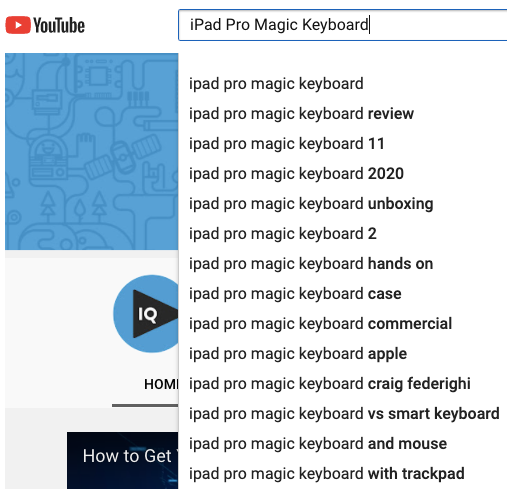
Task: Open the 'How to Get' video thumbnail
Action: click(123, 460)
